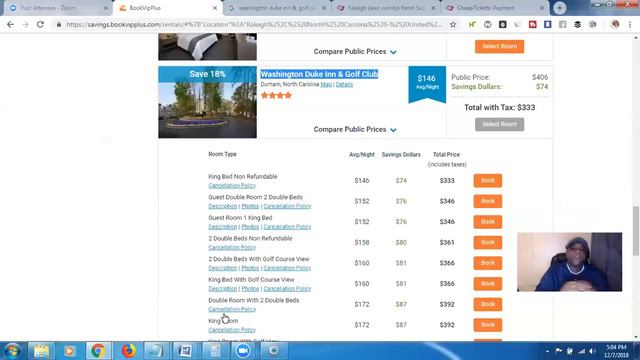
Task: Select the "Save 18%" banner text
Action: pyautogui.click(x=207, y=74)
